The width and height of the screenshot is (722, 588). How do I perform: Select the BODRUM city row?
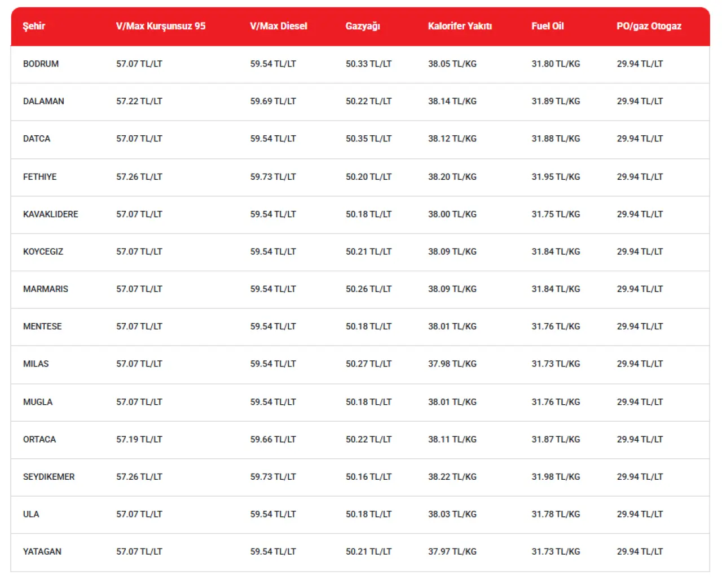click(x=41, y=64)
